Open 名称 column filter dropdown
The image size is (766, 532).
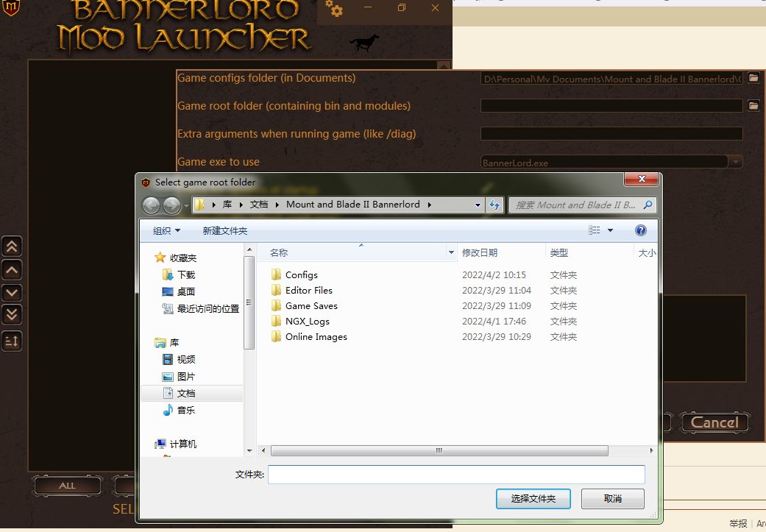(x=451, y=252)
